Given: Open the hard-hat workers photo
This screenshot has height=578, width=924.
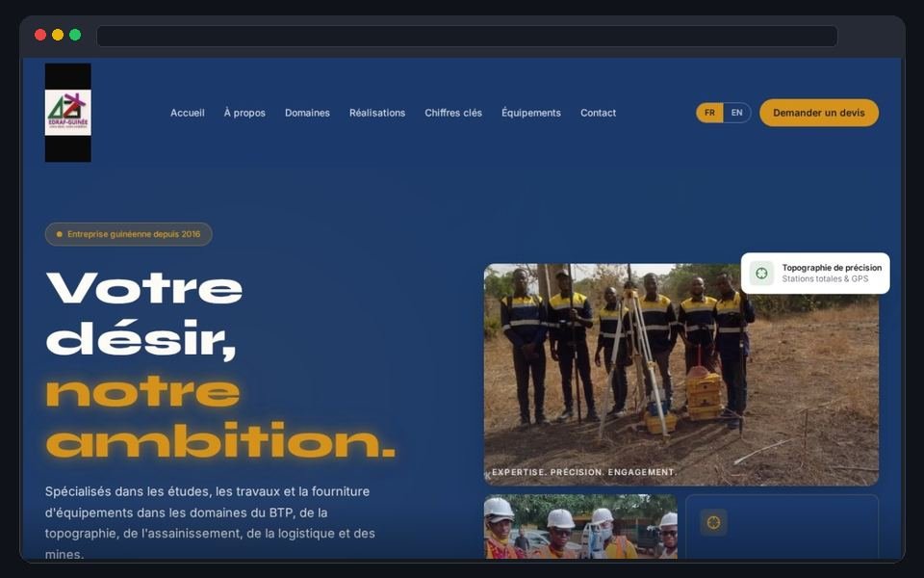Looking at the screenshot, I should click(580, 526).
